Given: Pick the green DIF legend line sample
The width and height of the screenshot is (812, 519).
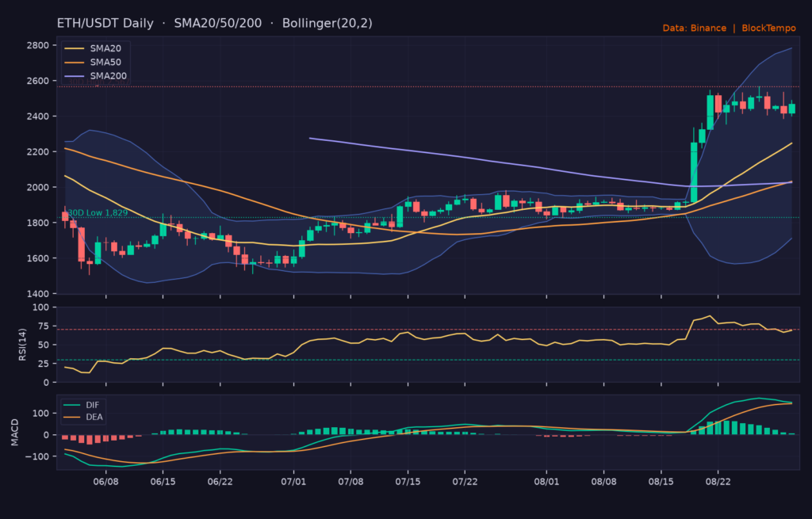Looking at the screenshot, I should point(71,405).
